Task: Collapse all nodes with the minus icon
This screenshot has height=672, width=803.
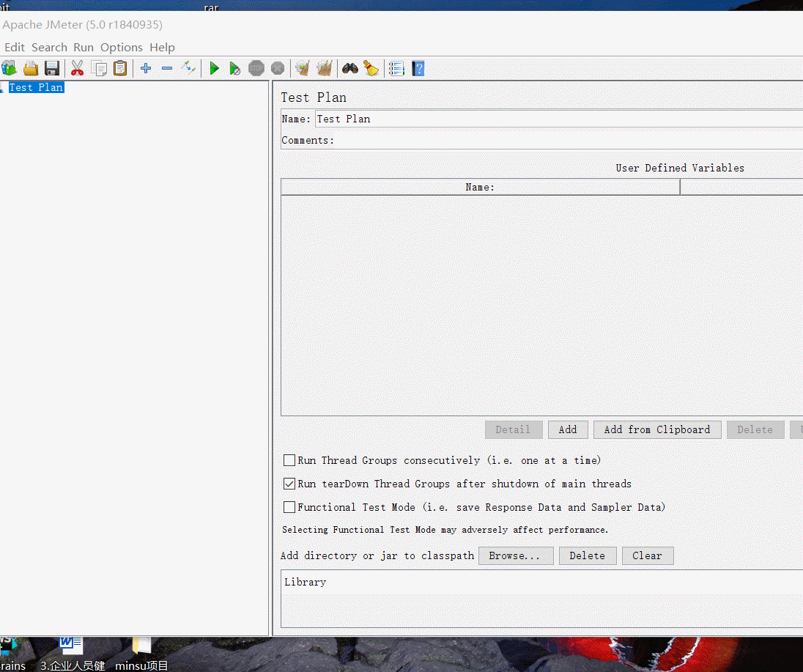Action: pyautogui.click(x=167, y=68)
